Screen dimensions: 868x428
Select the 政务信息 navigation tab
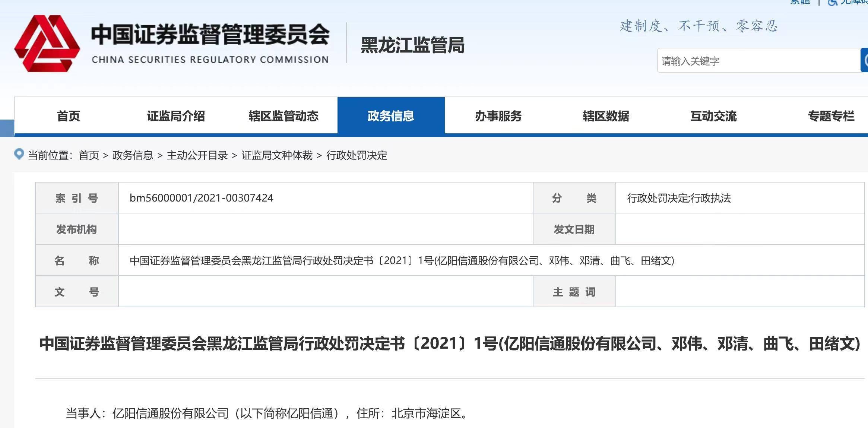(x=391, y=116)
